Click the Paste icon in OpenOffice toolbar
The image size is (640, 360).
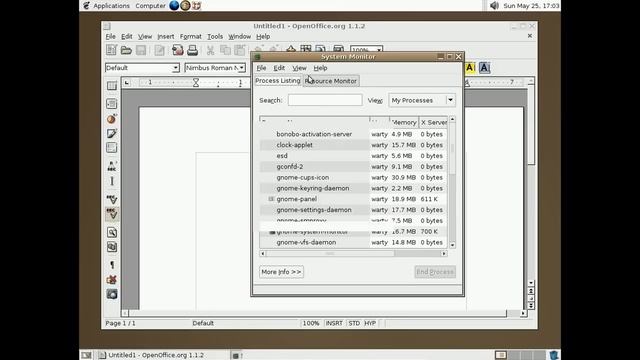pos(240,50)
